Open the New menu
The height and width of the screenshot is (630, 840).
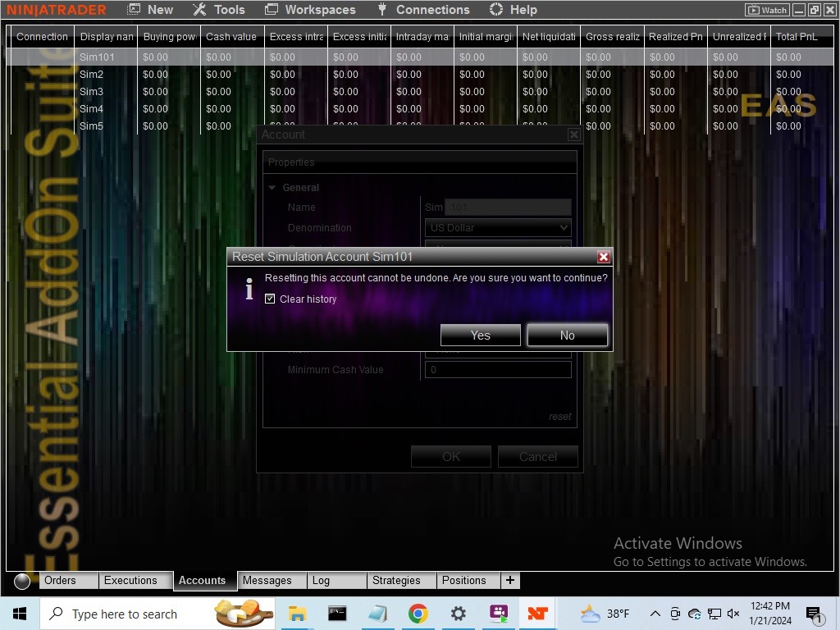(151, 10)
